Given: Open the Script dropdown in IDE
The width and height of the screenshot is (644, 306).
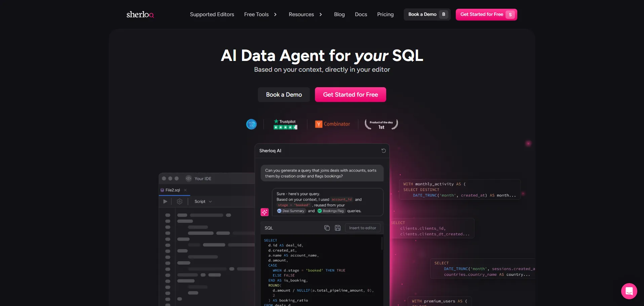Looking at the screenshot, I should (x=203, y=201).
